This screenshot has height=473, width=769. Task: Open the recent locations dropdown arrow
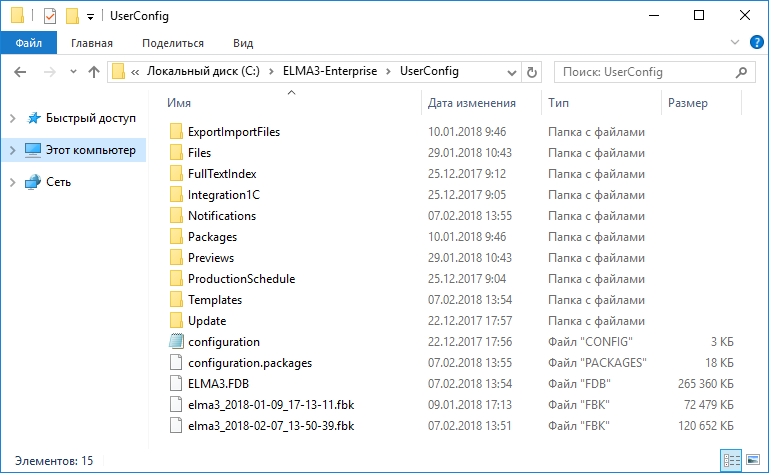click(x=73, y=72)
